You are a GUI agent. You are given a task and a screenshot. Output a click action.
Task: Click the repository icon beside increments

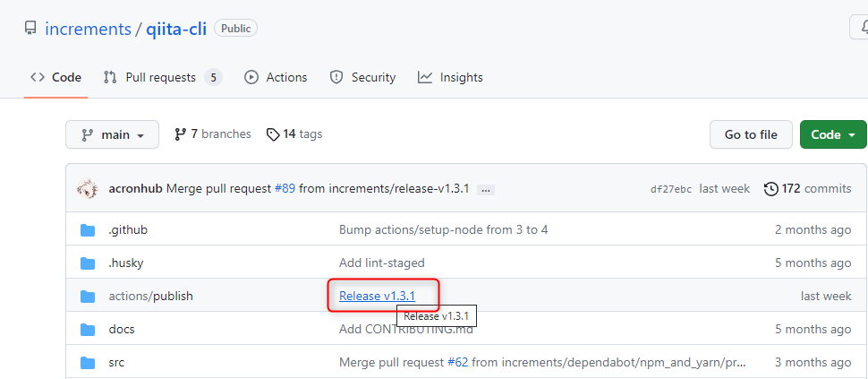coord(31,29)
